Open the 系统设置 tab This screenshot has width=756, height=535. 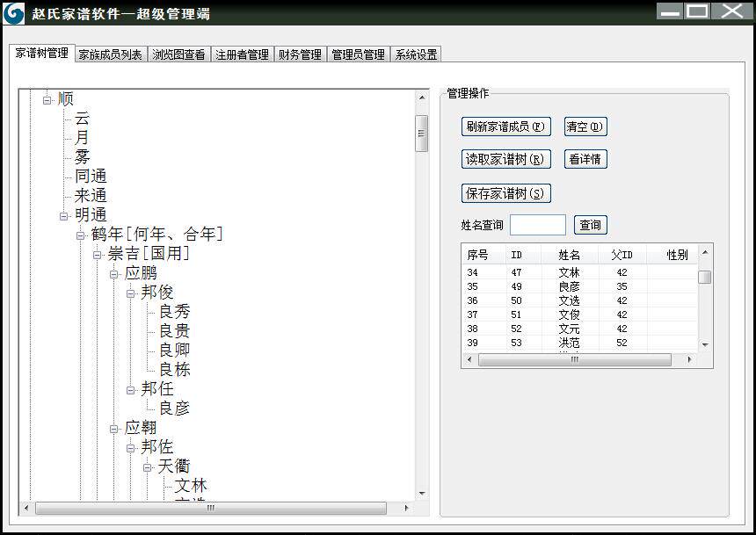[416, 54]
